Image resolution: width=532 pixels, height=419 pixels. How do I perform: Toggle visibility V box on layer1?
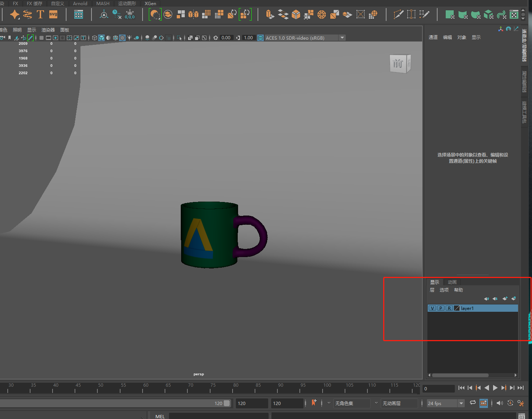click(x=432, y=308)
